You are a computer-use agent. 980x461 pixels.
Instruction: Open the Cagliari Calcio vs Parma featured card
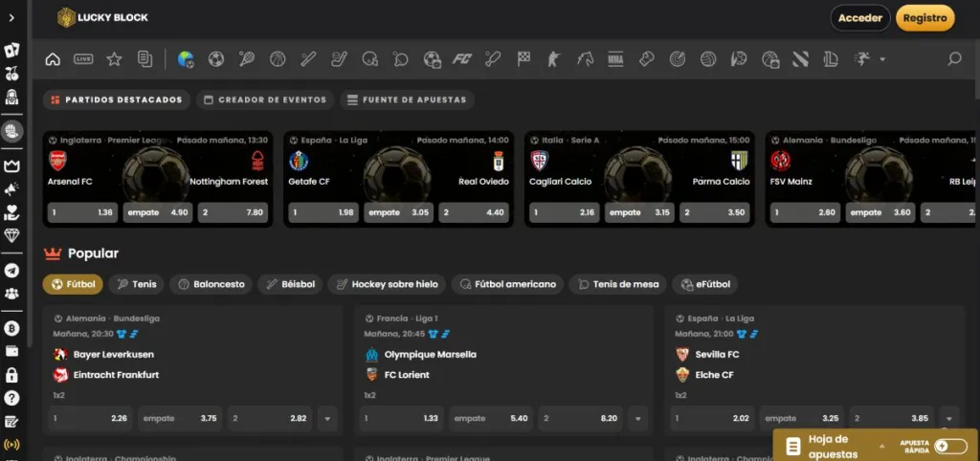click(x=639, y=179)
